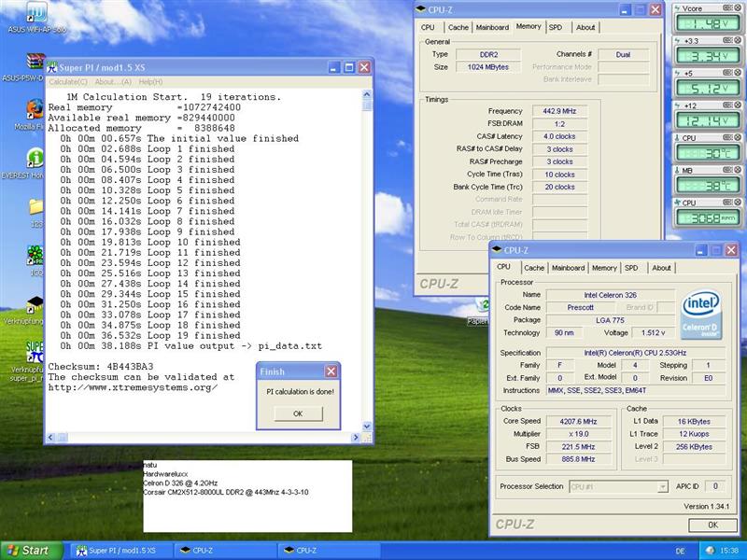Maximize the Super PI window
Viewport: 747px width, 560px height.
coord(349,67)
